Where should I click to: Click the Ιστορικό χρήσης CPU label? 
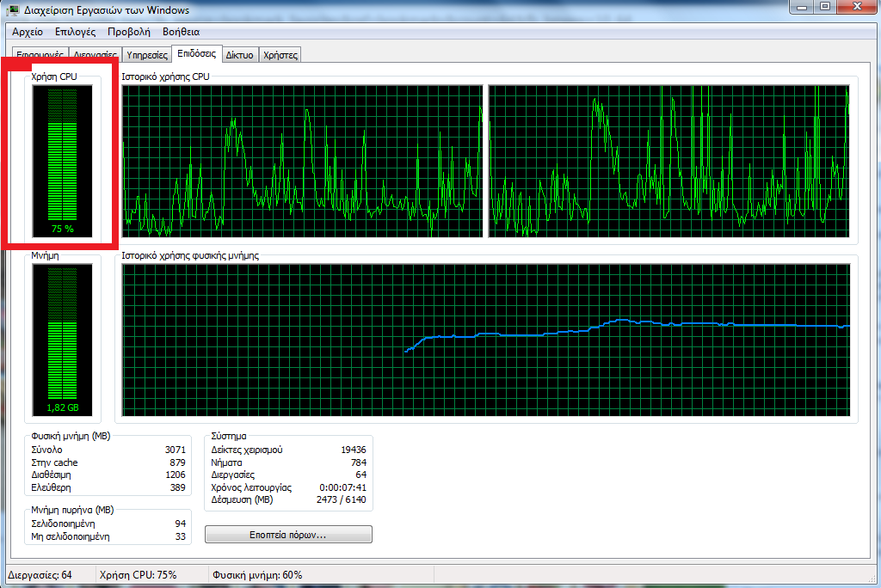click(x=166, y=77)
